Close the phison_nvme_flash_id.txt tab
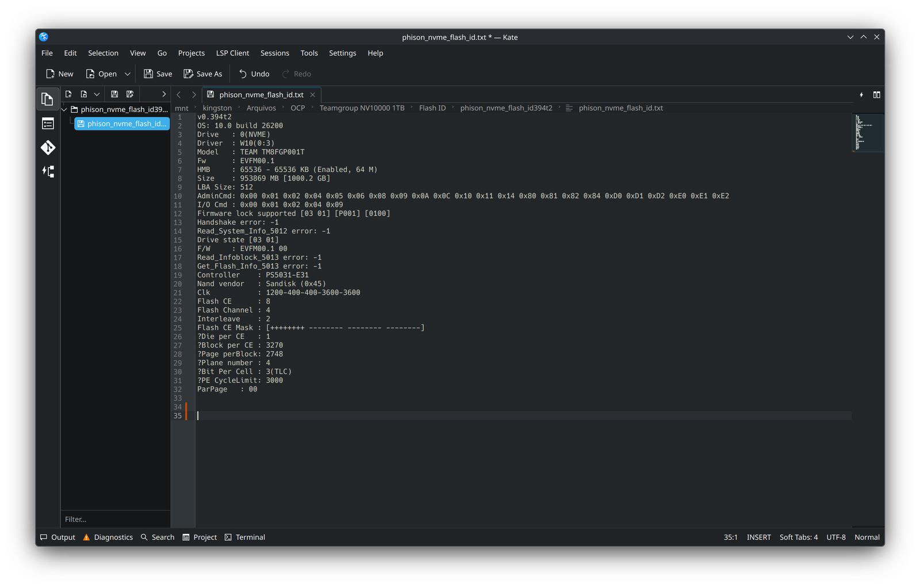The image size is (920, 588). point(313,95)
